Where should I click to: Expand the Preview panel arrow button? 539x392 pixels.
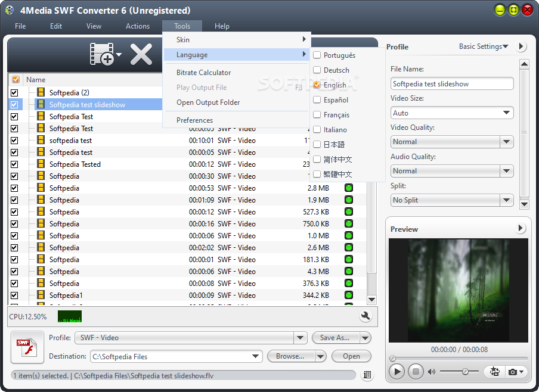521,228
